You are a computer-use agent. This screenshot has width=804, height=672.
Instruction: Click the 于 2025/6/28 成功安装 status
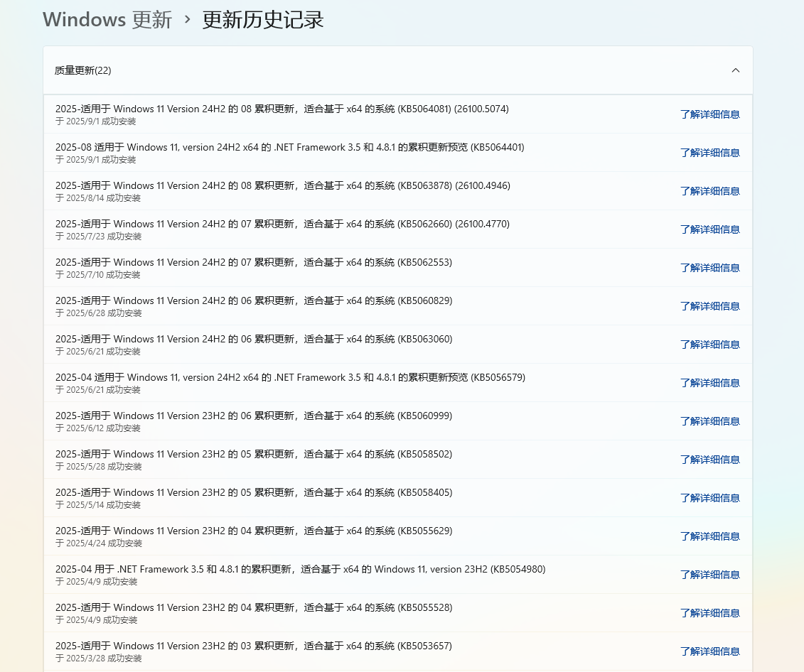click(x=98, y=313)
